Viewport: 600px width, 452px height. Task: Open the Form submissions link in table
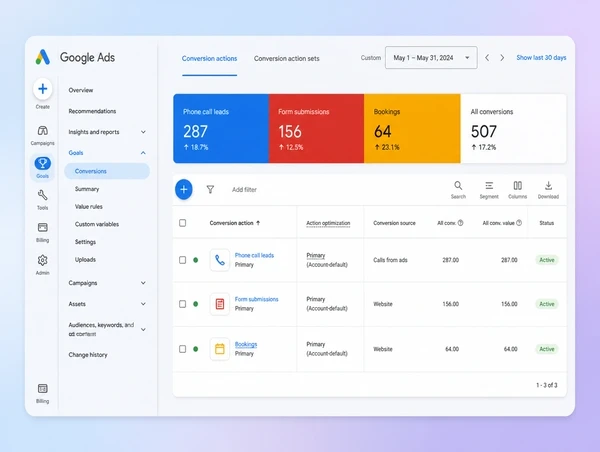256,299
